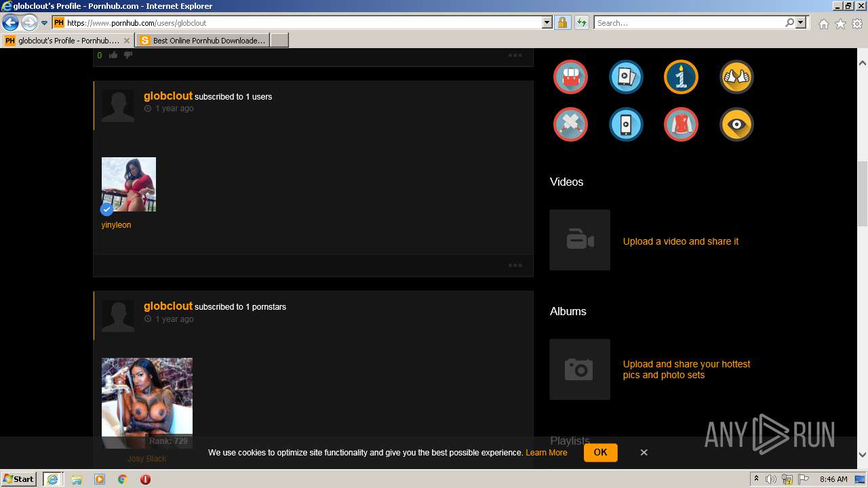Click the blue verified checkmark badge
868x488 pixels.
click(106, 209)
